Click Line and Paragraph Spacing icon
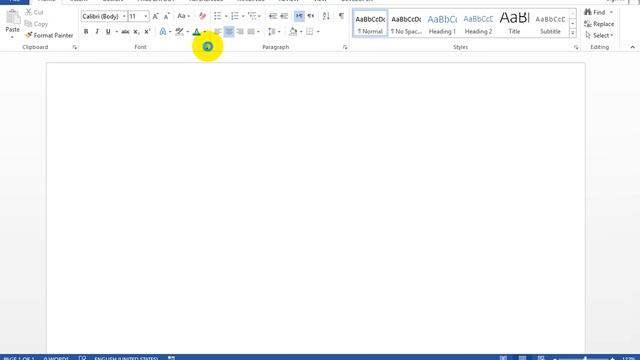The width and height of the screenshot is (640, 360). (272, 31)
